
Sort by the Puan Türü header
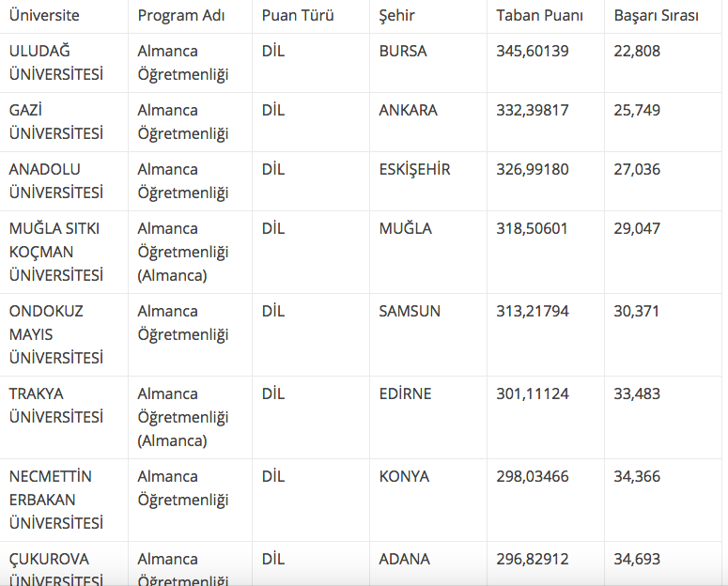(298, 16)
